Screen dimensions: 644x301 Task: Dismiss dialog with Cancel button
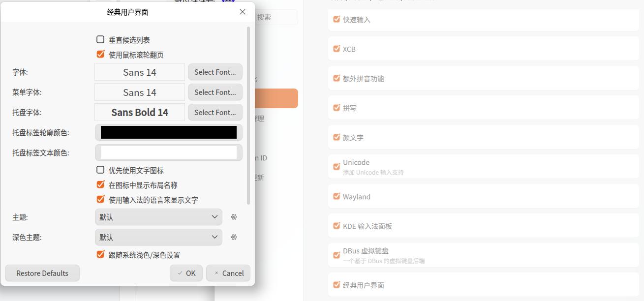pos(228,273)
